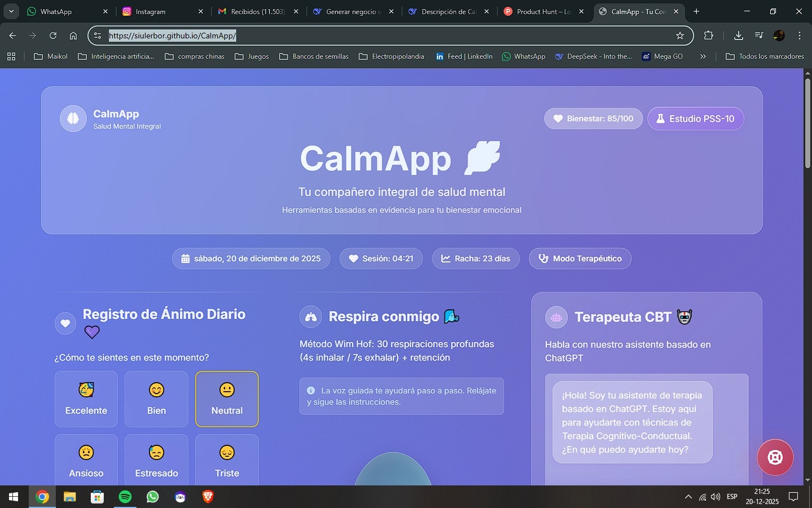The image size is (812, 508).
Task: Open the Chrome three-dot menu
Action: 800,35
